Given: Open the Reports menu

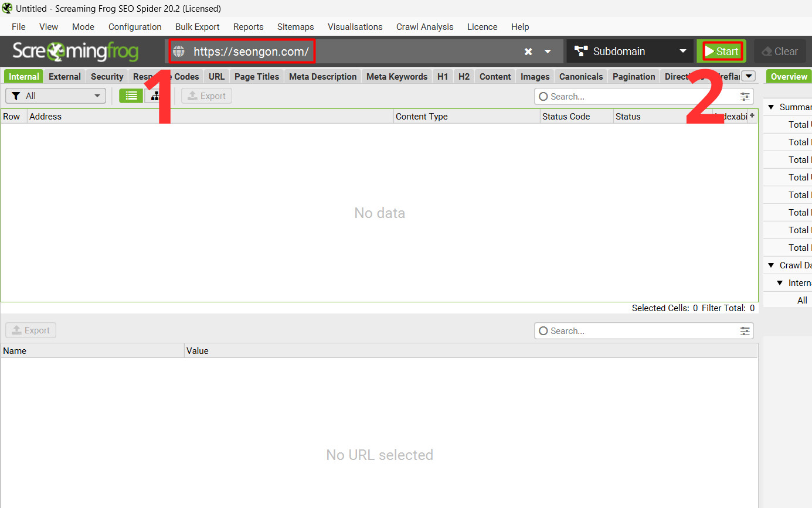Looking at the screenshot, I should pos(249,27).
